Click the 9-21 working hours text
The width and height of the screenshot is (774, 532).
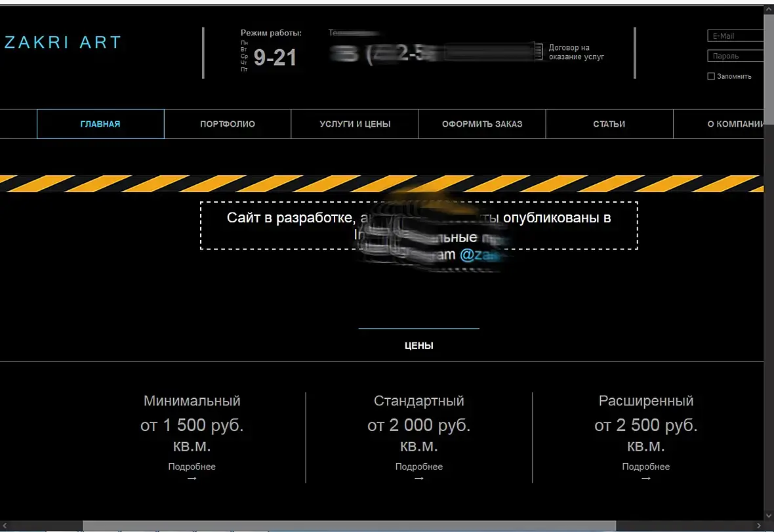275,58
